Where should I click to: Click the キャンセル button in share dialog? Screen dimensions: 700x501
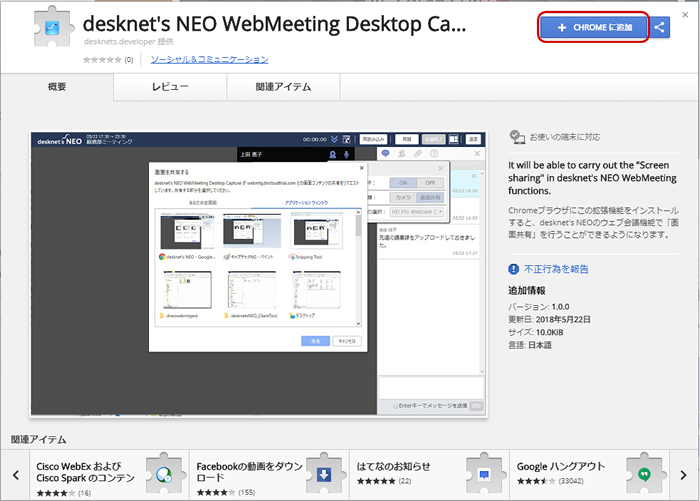click(x=347, y=341)
